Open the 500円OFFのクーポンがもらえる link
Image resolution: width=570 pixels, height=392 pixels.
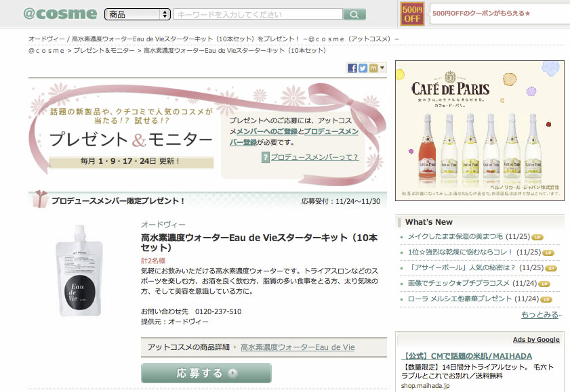(x=481, y=14)
